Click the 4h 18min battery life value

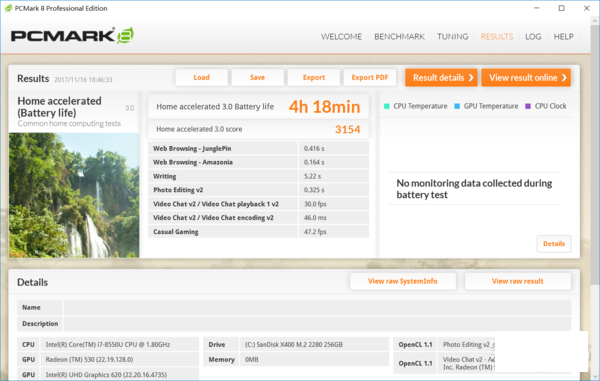tap(324, 107)
